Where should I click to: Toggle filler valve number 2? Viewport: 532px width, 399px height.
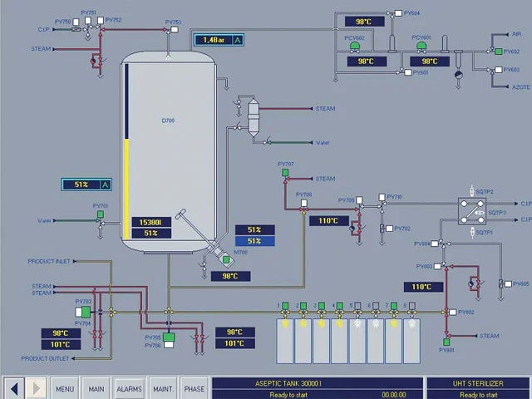point(303,306)
